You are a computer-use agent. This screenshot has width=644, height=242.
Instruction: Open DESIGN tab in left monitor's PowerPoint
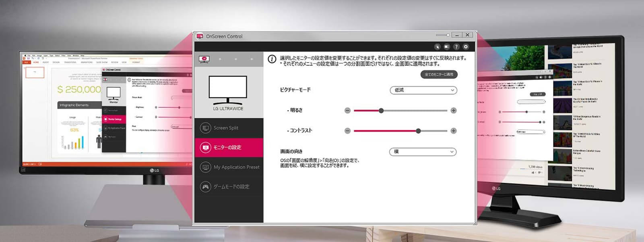point(56,63)
